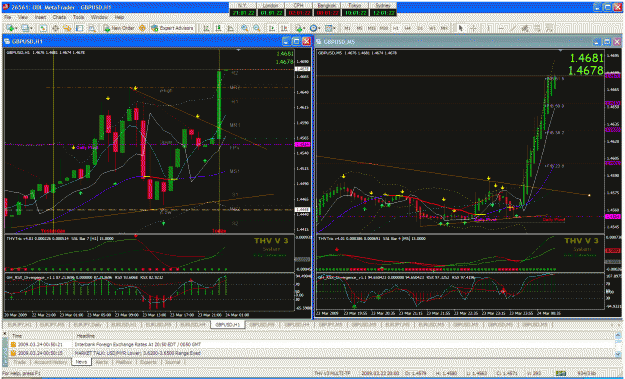
Task: Select the Horizontal Line drawing tool
Action: point(501,28)
